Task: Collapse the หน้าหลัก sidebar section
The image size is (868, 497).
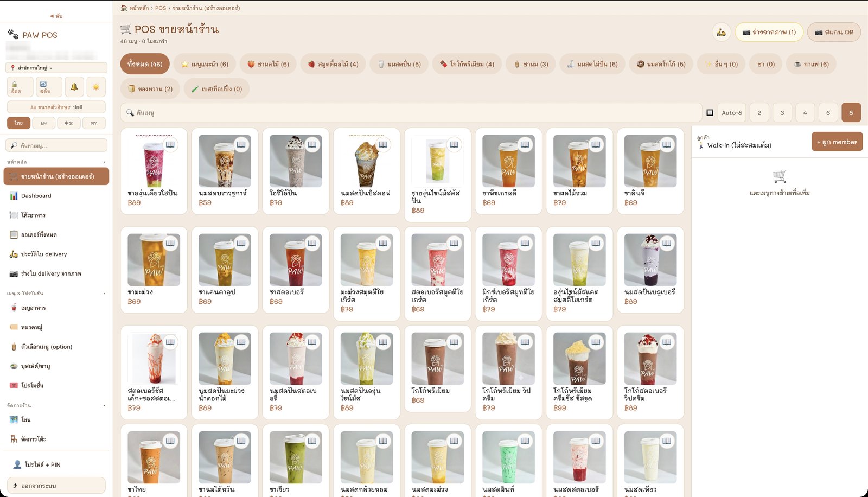Action: 56,162
